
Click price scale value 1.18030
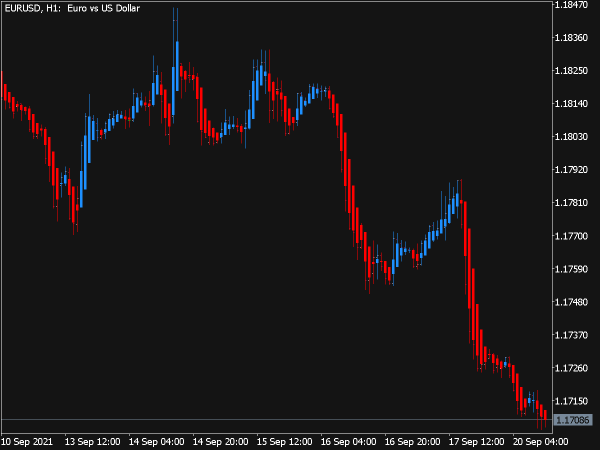[x=571, y=137]
